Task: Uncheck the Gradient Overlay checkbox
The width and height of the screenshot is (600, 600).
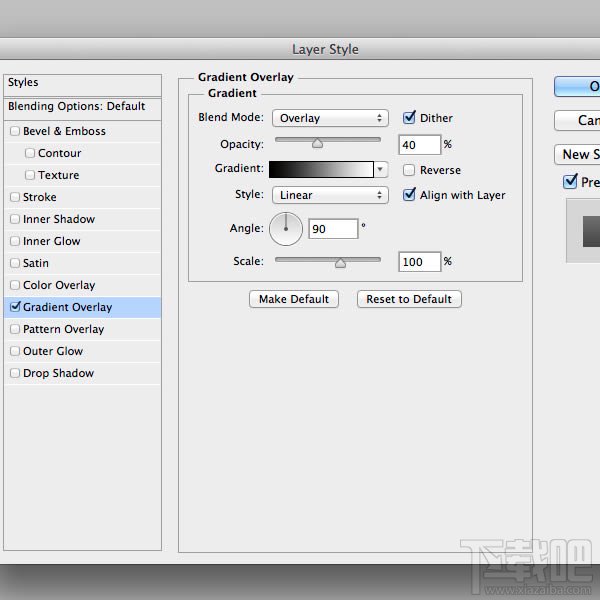Action: (15, 307)
